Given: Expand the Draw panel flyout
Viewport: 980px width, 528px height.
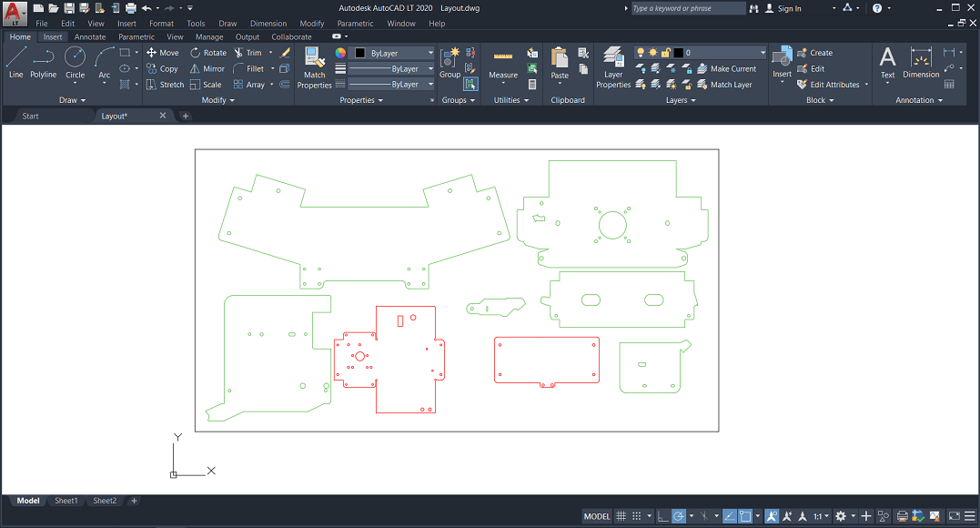Looking at the screenshot, I should (72, 100).
